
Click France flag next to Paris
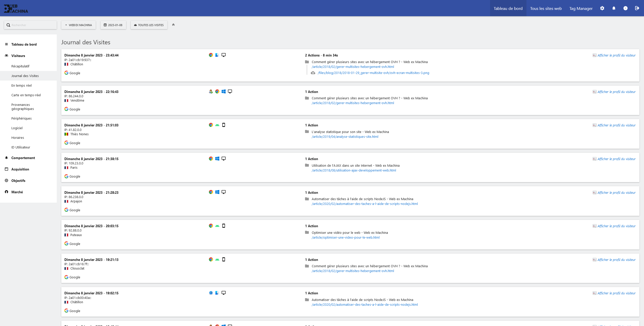tap(66, 168)
